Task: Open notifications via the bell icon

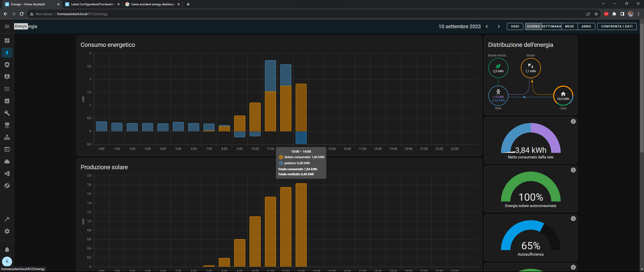Action: [7, 250]
